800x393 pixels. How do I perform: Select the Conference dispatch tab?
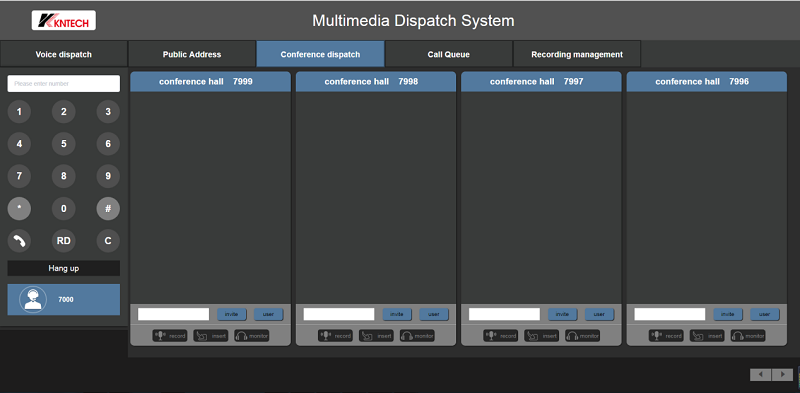320,54
